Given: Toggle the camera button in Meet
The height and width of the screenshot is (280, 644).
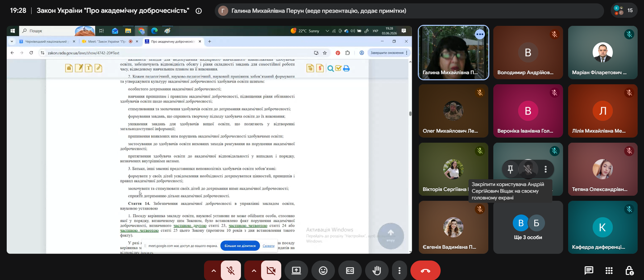Looking at the screenshot, I should (x=271, y=271).
